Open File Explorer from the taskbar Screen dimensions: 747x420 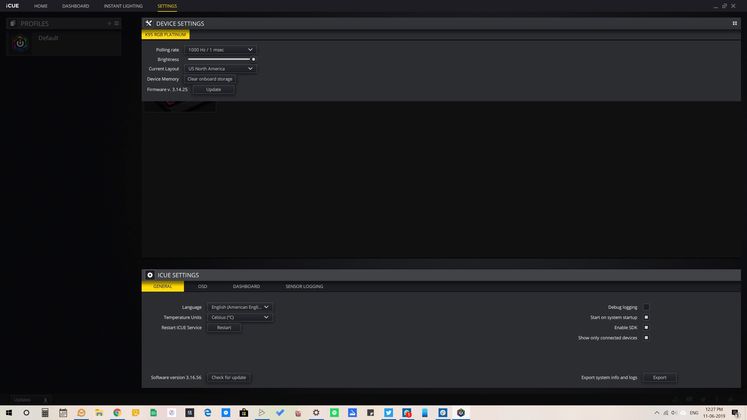pyautogui.click(x=99, y=413)
